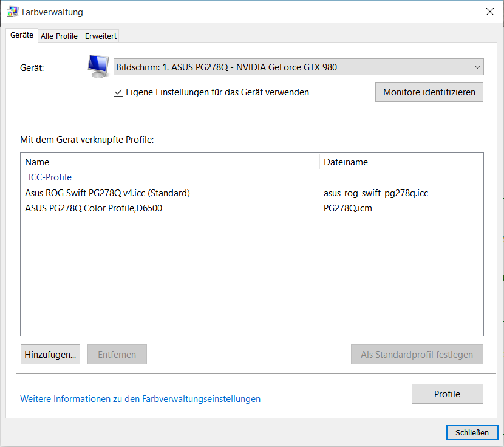
Task: Sort by the Dateiname column header
Action: pyautogui.click(x=394, y=162)
